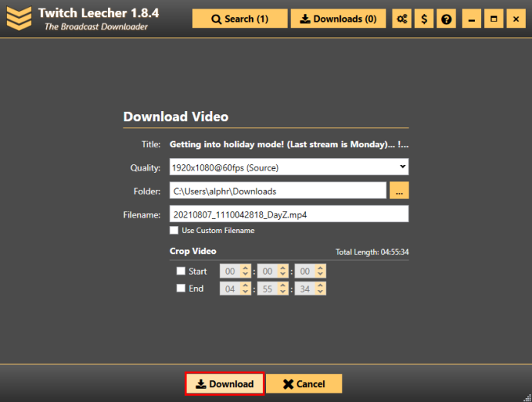532x402 pixels.
Task: Decrease End seconds with down arrow
Action: click(x=320, y=292)
